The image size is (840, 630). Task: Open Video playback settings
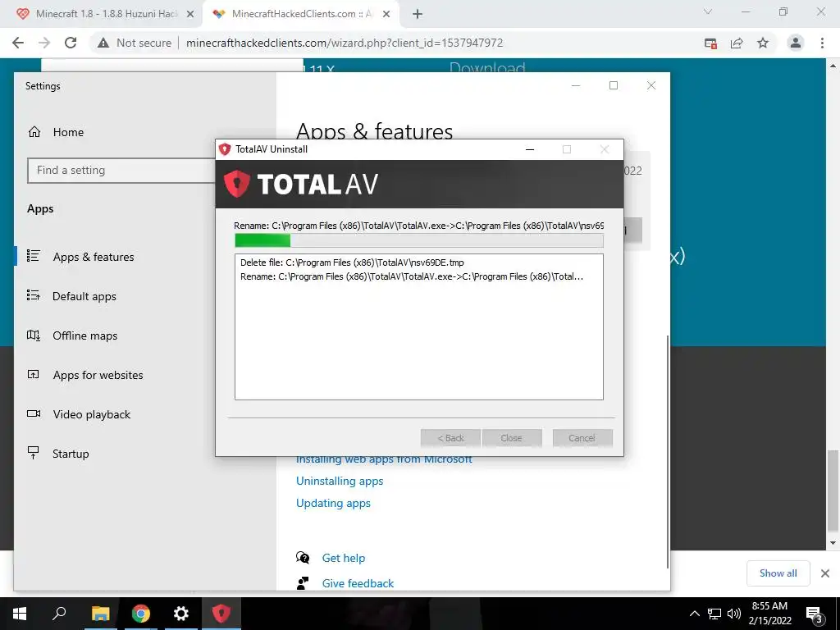point(92,414)
